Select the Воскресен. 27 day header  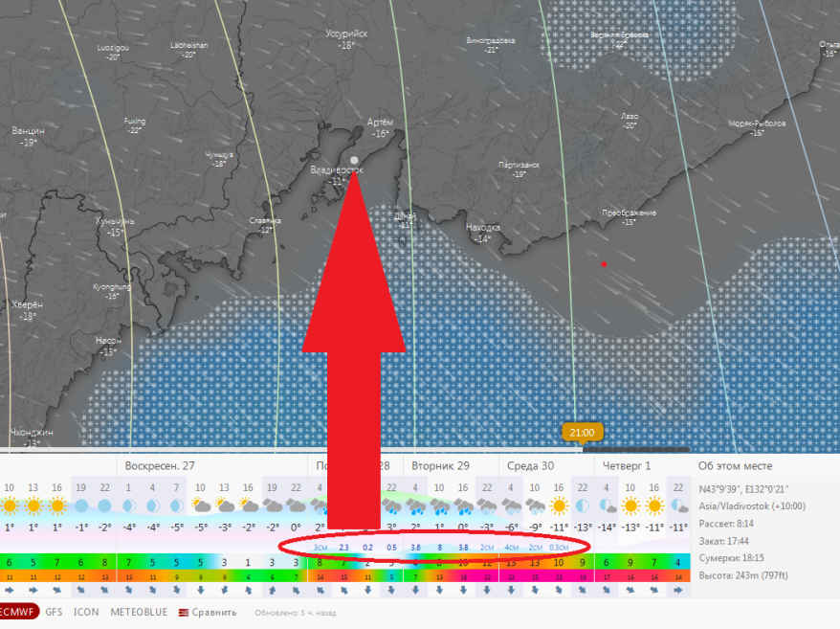159,465
